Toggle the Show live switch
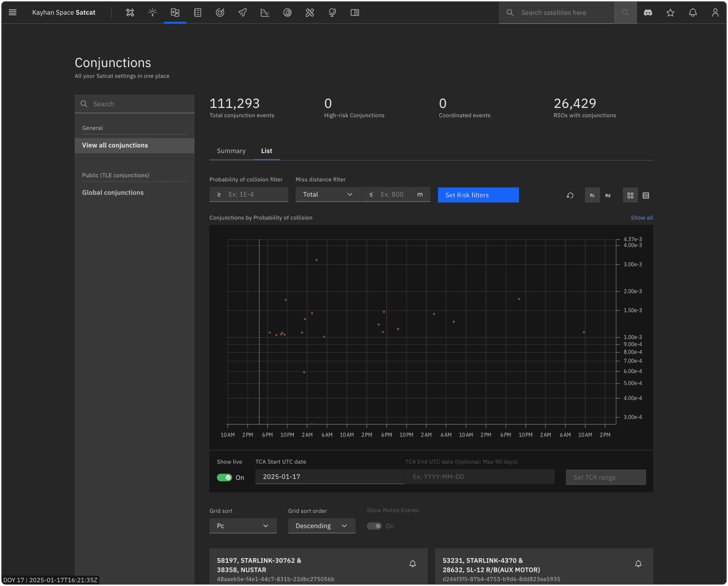728x586 pixels. pos(224,477)
